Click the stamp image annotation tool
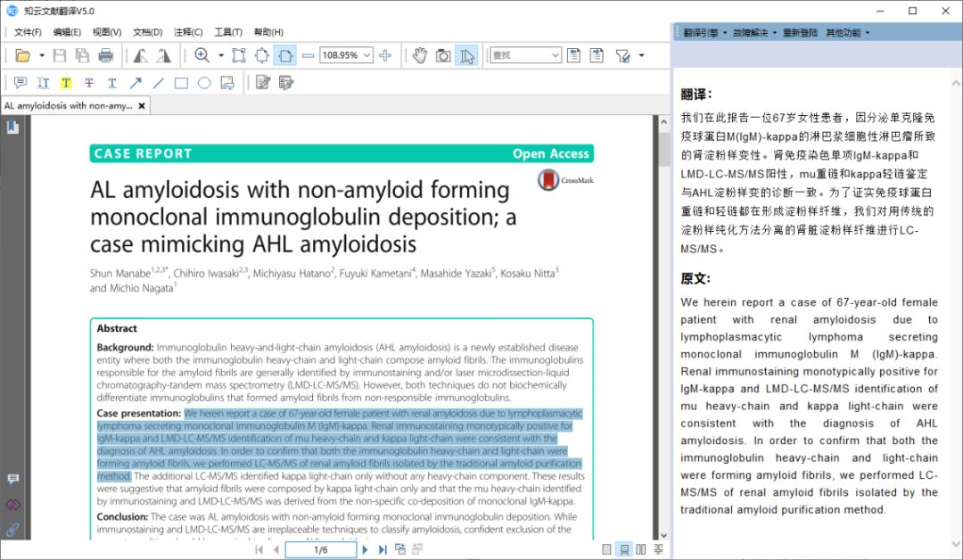This screenshot has height=560, width=963. (227, 83)
